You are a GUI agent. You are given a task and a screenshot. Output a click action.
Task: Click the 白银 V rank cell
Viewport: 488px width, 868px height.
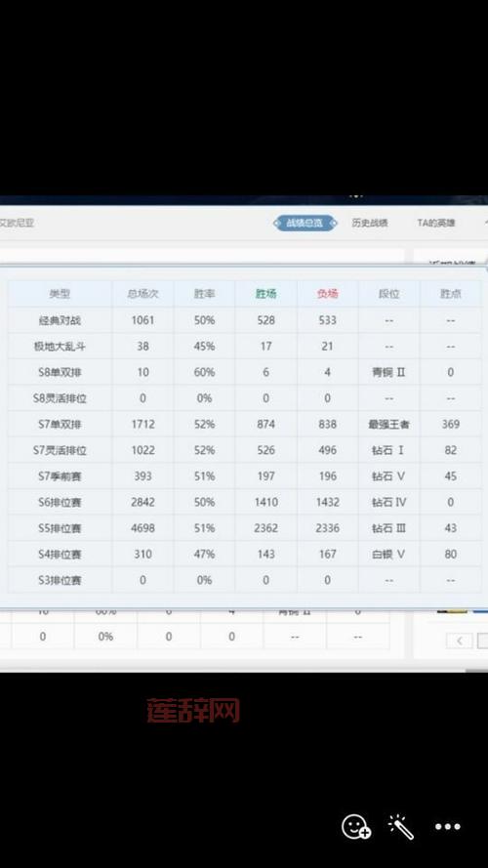389,555
